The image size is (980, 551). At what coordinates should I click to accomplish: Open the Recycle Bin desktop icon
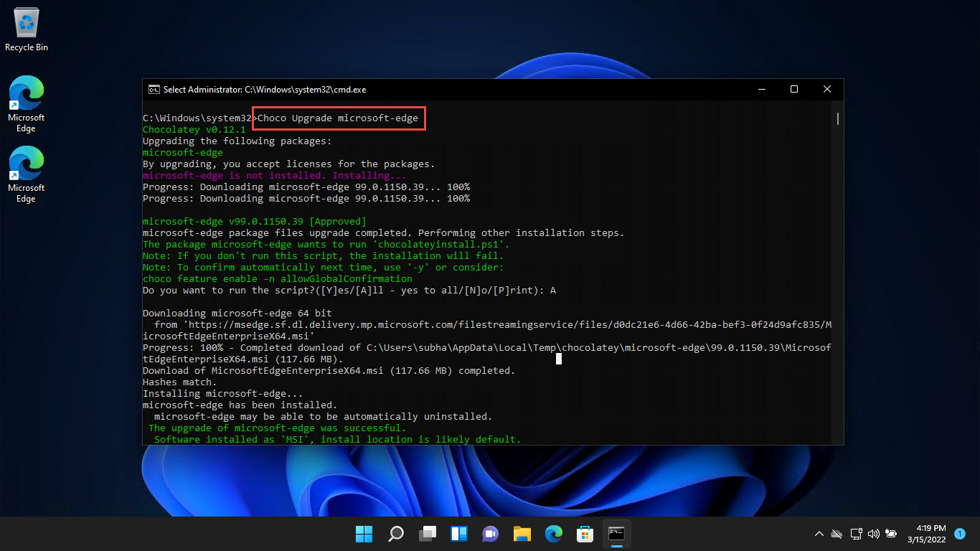[27, 30]
